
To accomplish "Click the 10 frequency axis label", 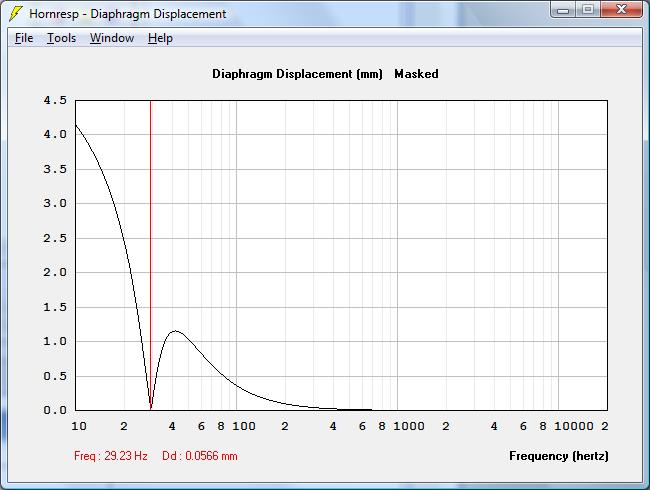I will tap(79, 426).
